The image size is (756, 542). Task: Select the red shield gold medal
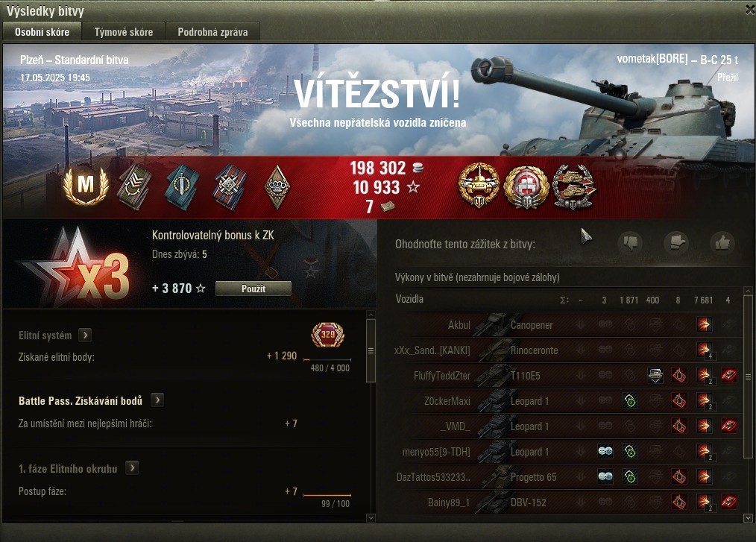(x=526, y=187)
